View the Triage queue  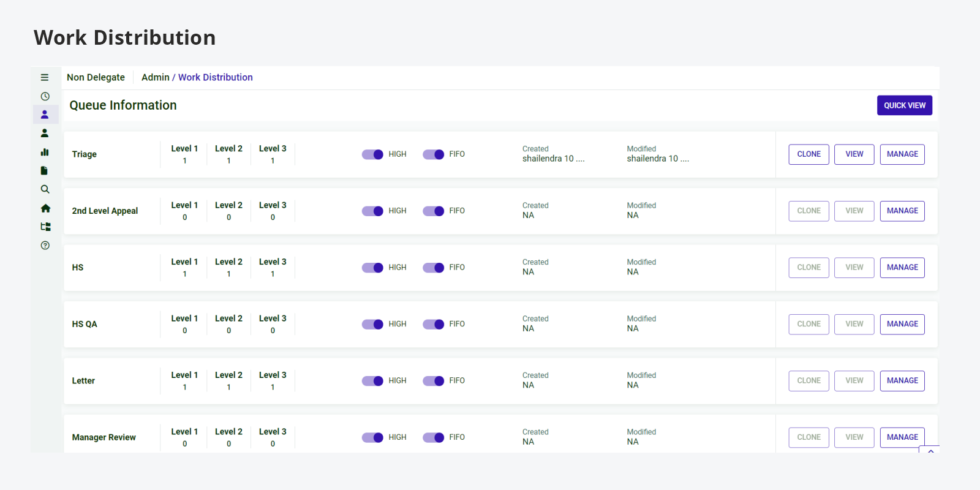click(854, 154)
